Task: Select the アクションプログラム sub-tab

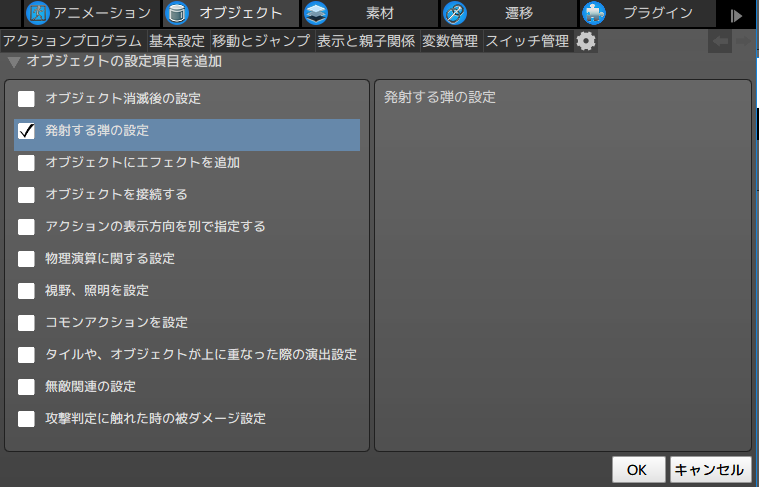Action: (73, 41)
